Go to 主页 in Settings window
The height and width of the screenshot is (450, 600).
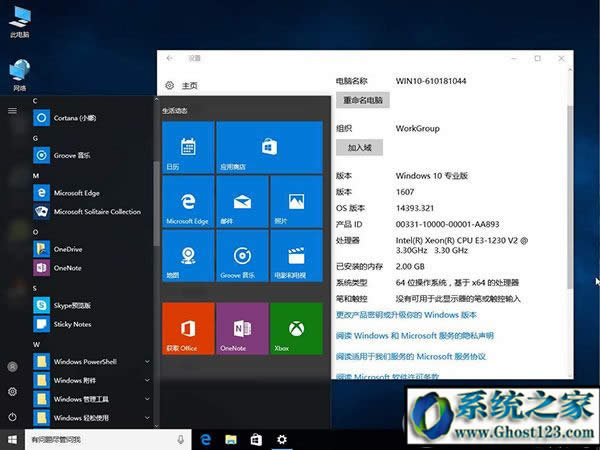(x=182, y=86)
